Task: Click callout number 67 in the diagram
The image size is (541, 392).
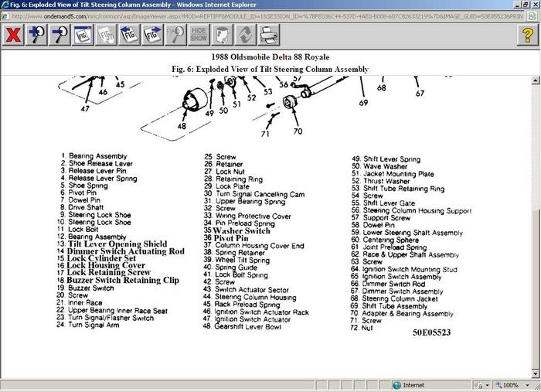Action: click(420, 94)
